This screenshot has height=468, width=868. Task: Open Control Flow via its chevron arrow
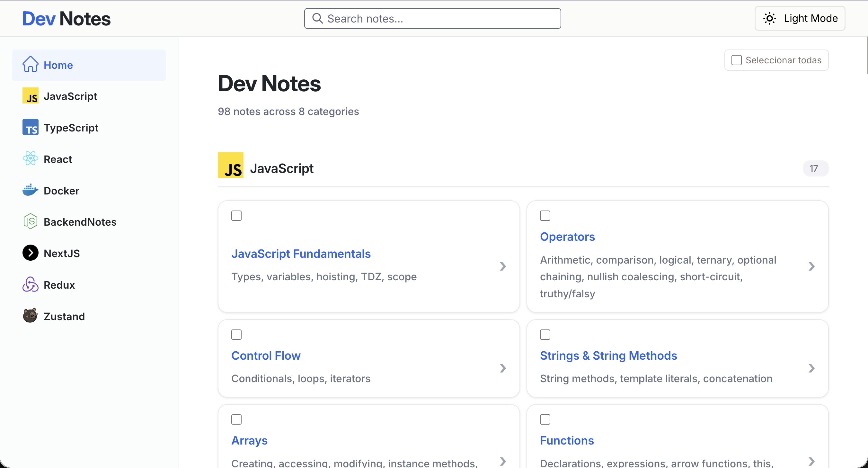tap(503, 368)
